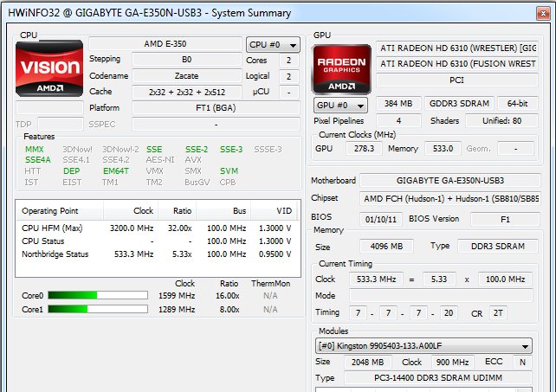Open the GPU #0 selector dropdown
This screenshot has width=556, height=392.
click(339, 105)
